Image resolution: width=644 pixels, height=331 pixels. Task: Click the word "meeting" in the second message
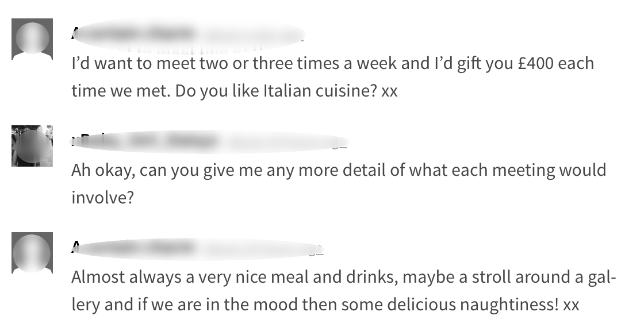click(x=513, y=170)
